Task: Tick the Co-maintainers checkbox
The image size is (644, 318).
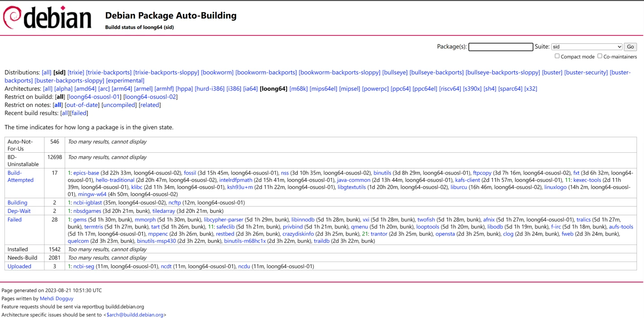Action: click(600, 56)
